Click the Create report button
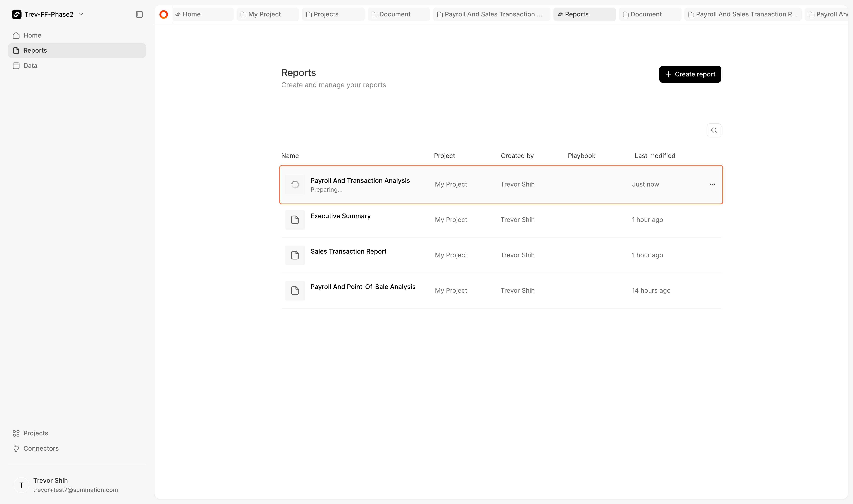Image resolution: width=853 pixels, height=504 pixels. click(690, 74)
